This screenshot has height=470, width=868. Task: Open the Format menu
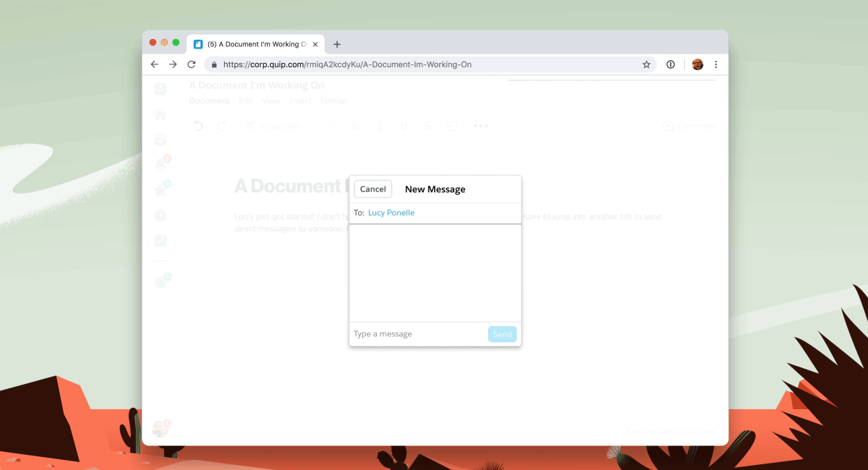[333, 101]
